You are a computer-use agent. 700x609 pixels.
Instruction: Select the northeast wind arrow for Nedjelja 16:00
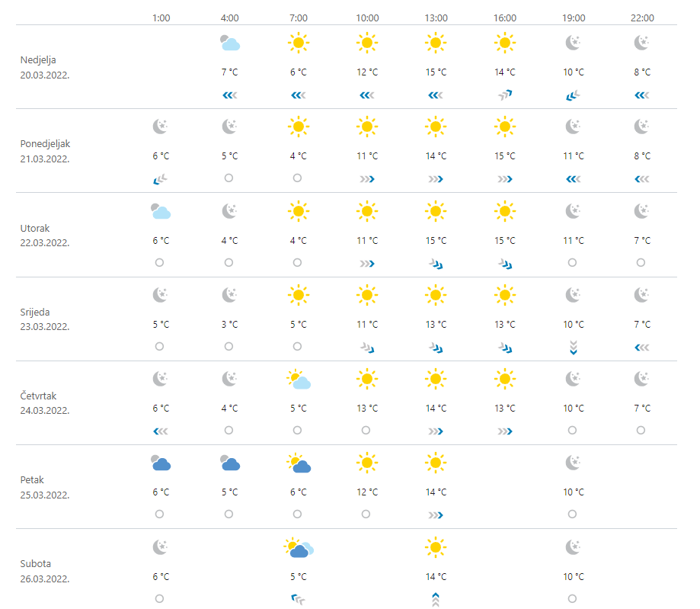[504, 95]
